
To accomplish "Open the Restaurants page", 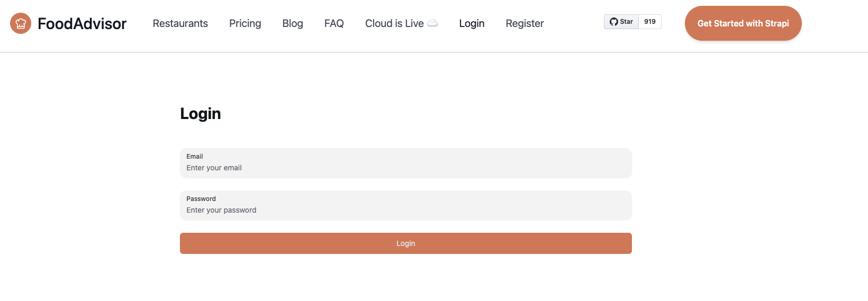I will tap(180, 23).
